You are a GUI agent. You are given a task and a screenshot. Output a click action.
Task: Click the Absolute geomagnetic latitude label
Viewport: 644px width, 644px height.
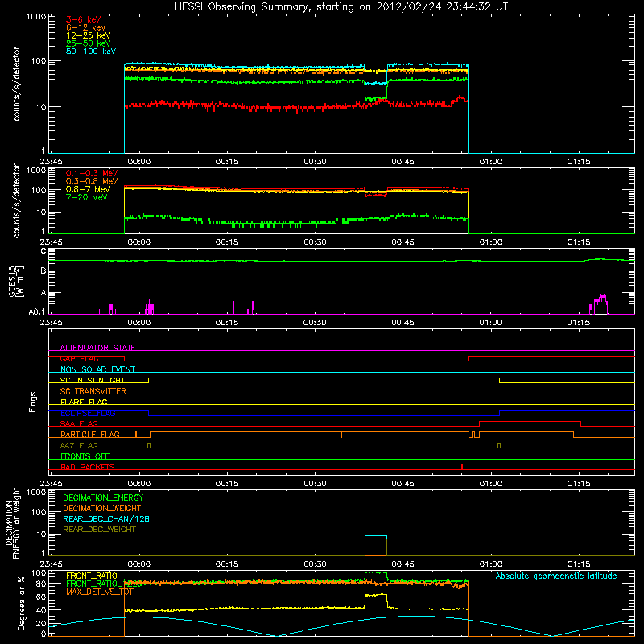point(556,576)
